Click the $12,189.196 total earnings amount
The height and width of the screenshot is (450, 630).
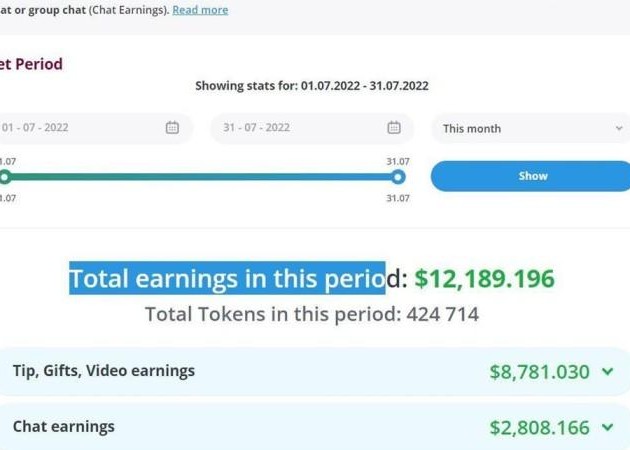click(x=484, y=278)
